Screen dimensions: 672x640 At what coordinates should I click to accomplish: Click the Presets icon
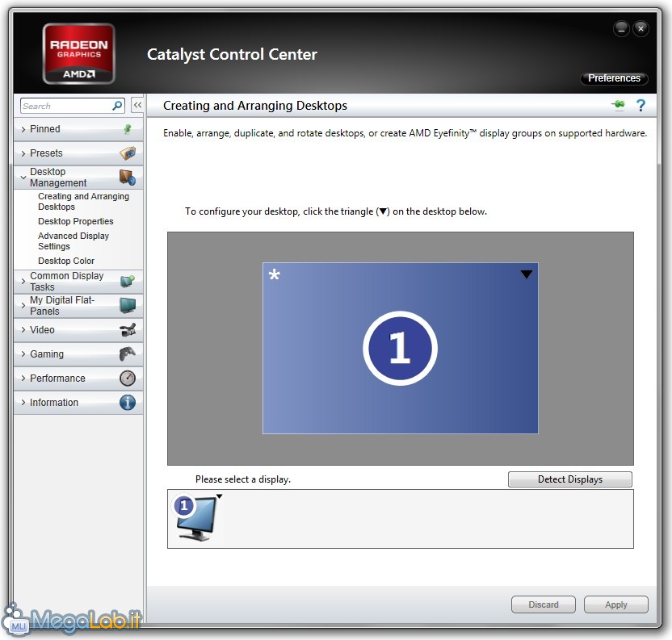128,153
